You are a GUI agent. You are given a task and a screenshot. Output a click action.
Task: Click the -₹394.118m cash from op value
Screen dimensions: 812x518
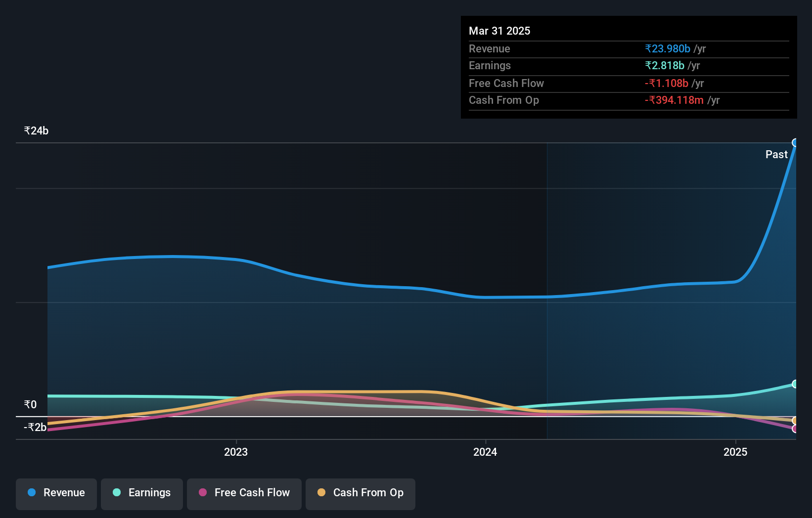tap(674, 100)
